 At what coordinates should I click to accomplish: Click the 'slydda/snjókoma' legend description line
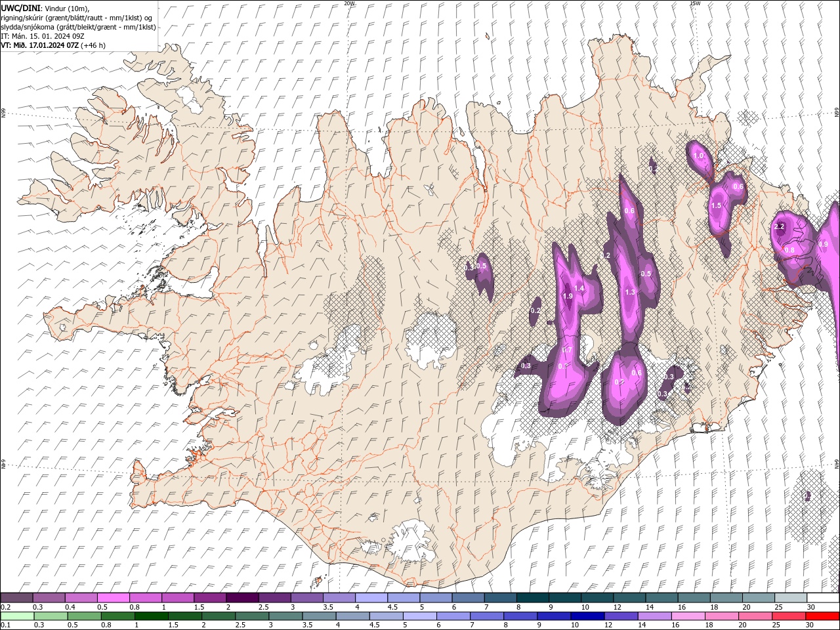[78, 27]
